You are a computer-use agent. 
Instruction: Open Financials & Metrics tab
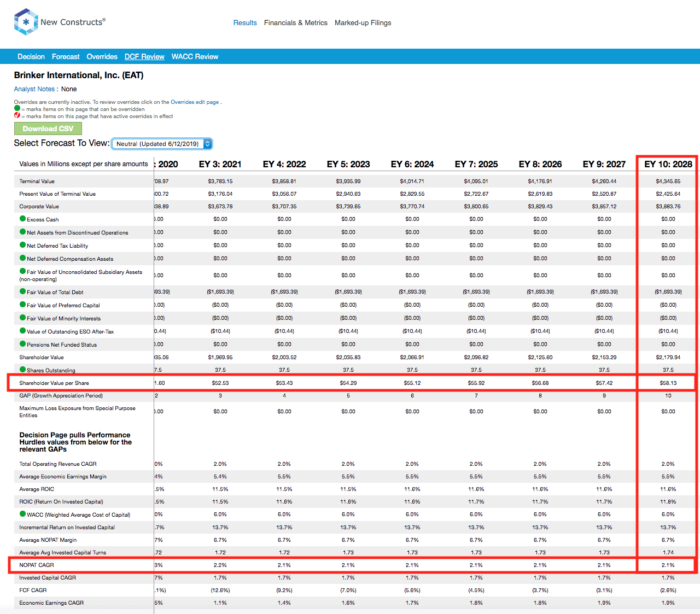click(x=296, y=23)
